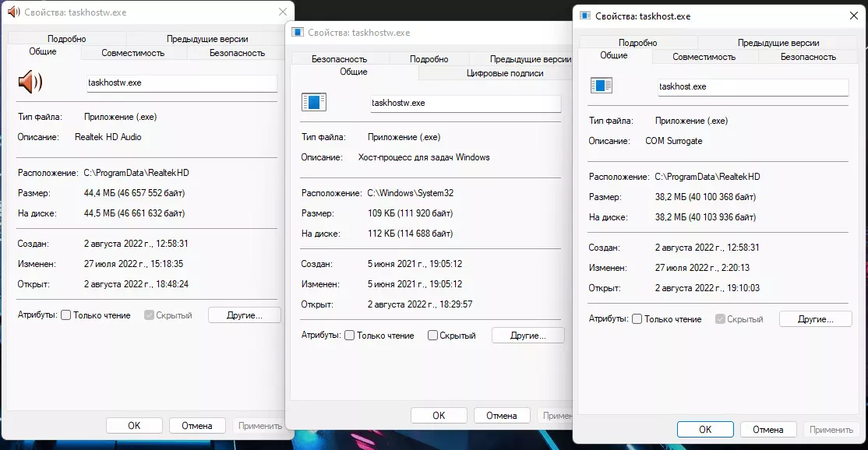Click 'Другие...' button in the taskhost.exe dialog

click(814, 319)
